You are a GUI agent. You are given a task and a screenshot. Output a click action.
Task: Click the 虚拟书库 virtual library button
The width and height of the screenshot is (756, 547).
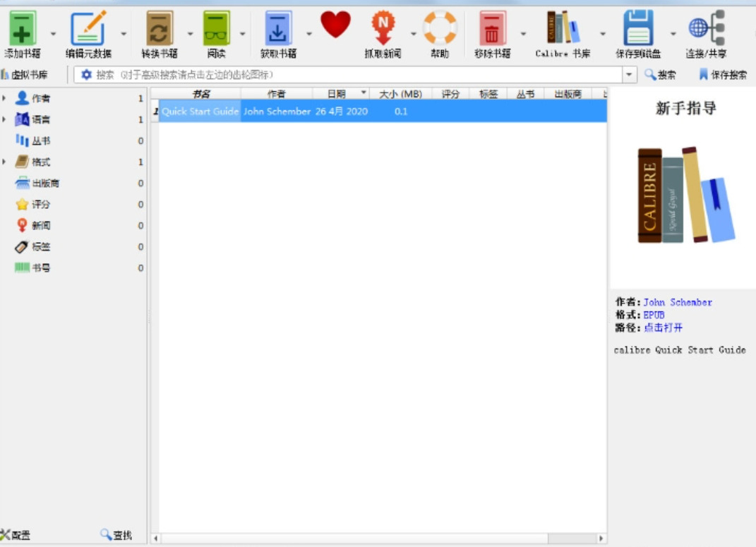pyautogui.click(x=25, y=75)
